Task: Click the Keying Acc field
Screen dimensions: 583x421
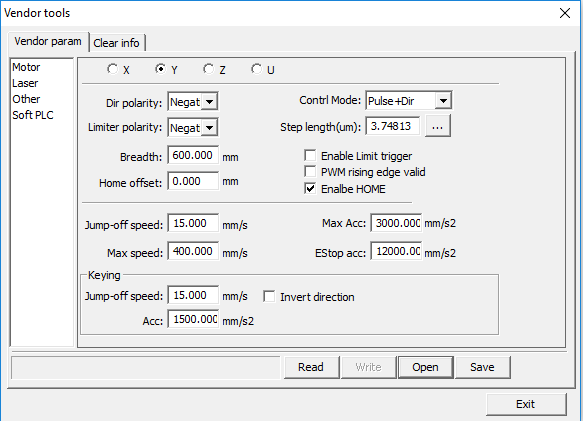Action: [193, 319]
